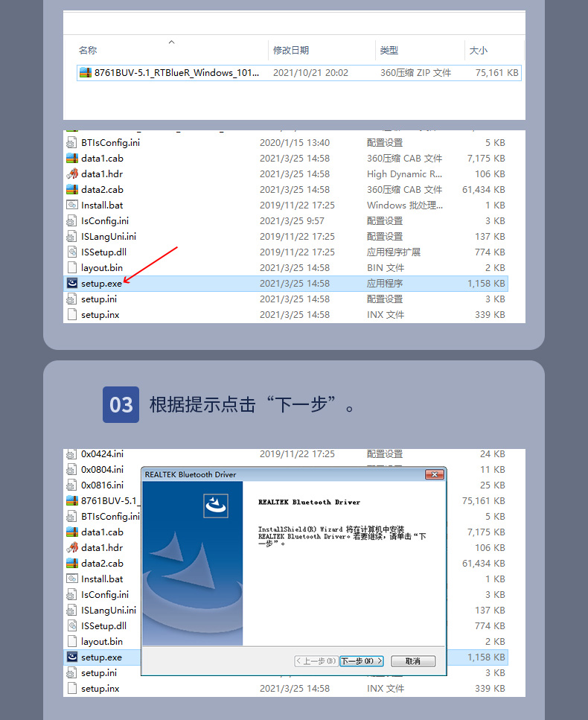This screenshot has width=588, height=720.
Task: Click the IsConfig.ini icon in the list showing full dates
Action: (71, 221)
